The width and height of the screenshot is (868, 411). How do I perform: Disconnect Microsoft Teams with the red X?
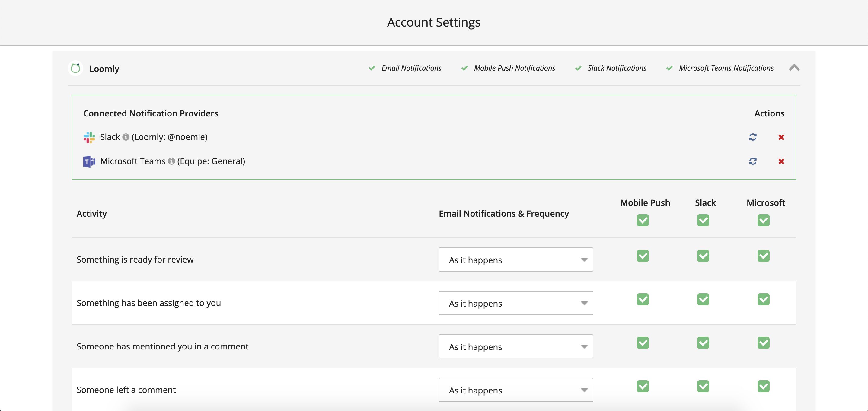[781, 161]
